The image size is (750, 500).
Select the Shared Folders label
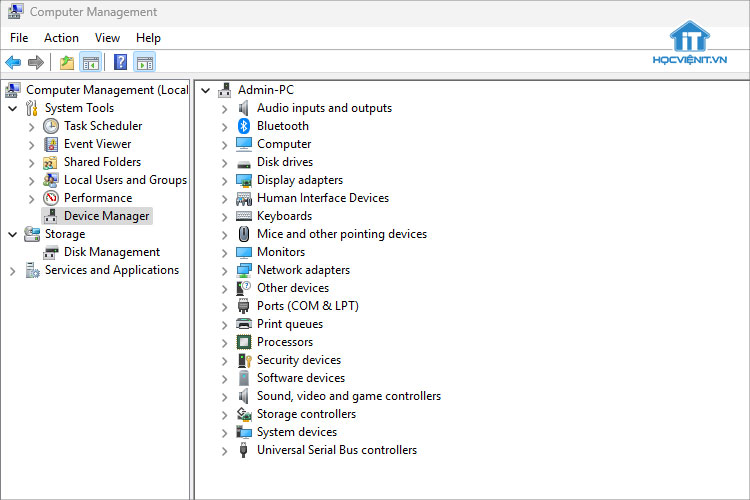102,162
